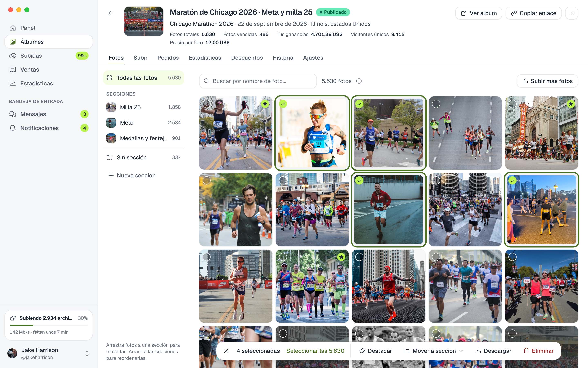Open the Álbumes sidebar item

49,42
